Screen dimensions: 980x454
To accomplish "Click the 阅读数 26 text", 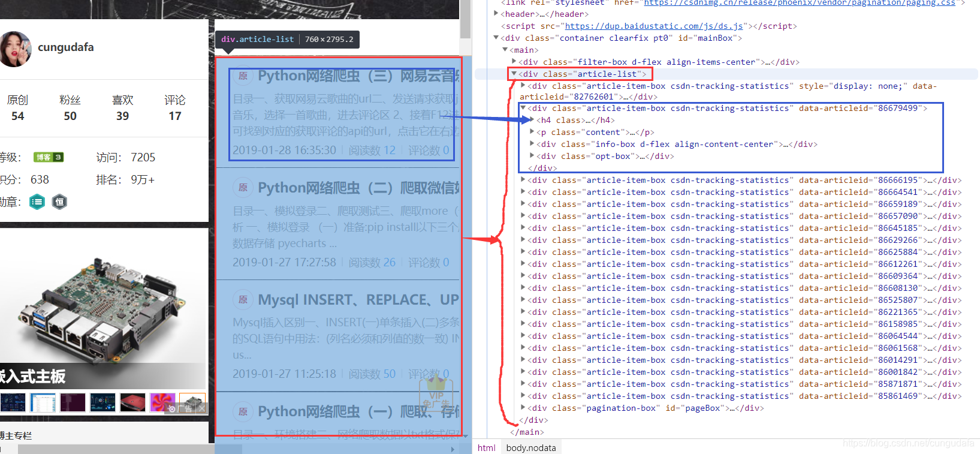I will click(x=372, y=262).
